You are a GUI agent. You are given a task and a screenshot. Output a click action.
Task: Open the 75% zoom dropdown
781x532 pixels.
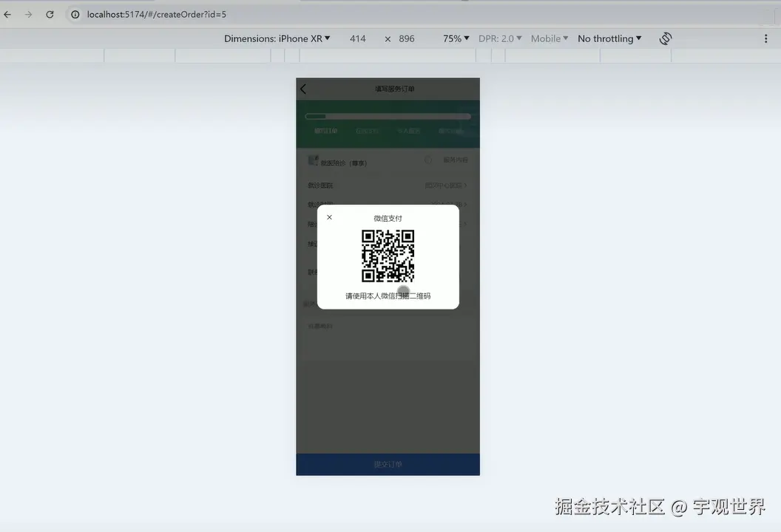456,39
